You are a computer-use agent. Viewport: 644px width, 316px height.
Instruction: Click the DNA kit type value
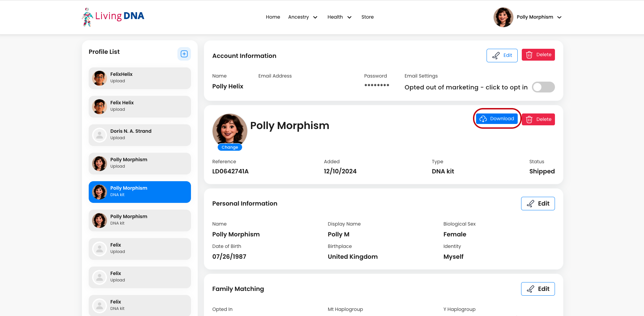[x=443, y=171]
